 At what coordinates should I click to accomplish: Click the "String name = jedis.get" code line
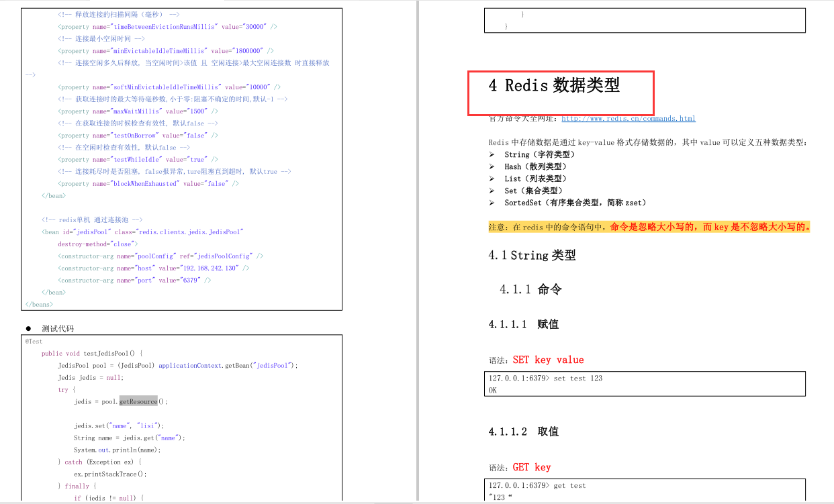(x=130, y=438)
